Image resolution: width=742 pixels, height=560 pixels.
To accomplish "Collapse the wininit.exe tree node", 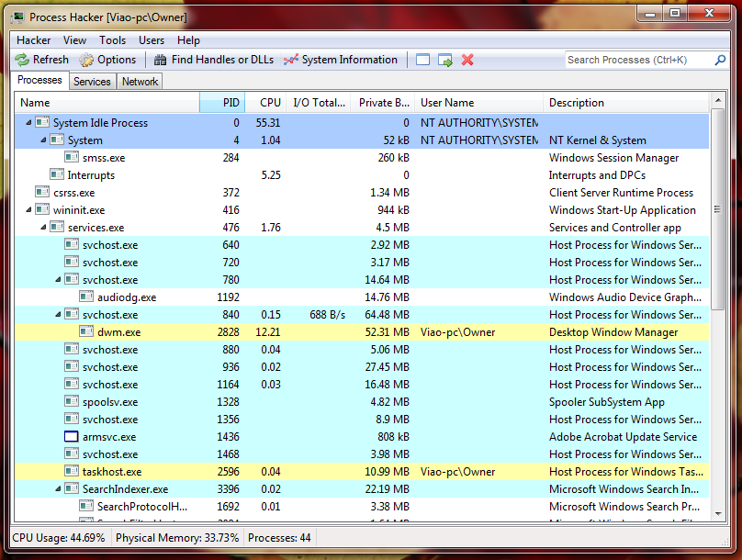I will click(x=28, y=209).
